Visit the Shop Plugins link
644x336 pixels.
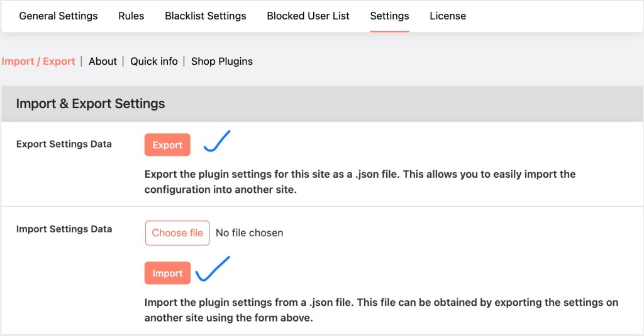222,61
